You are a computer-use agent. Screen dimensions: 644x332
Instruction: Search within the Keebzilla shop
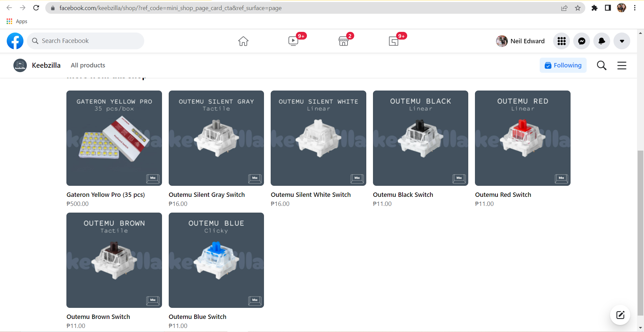point(602,65)
